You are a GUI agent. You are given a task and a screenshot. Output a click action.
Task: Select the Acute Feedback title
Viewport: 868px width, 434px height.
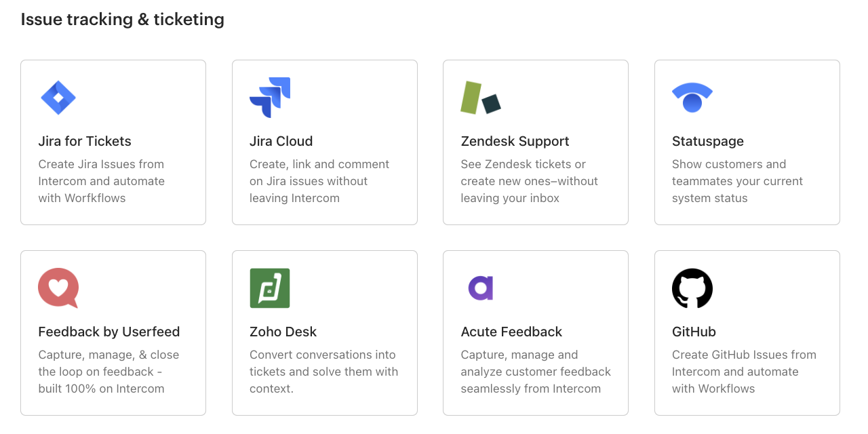511,332
